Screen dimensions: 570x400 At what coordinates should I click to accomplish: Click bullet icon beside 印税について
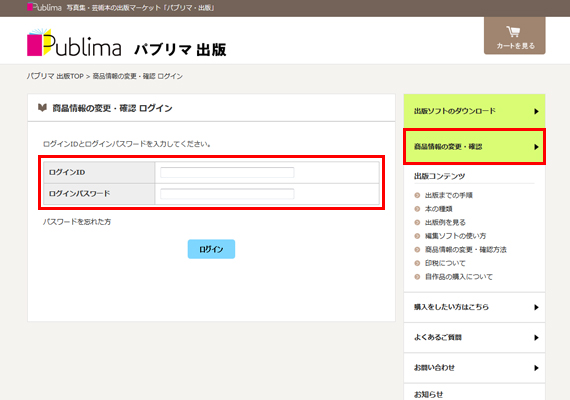pyautogui.click(x=417, y=263)
